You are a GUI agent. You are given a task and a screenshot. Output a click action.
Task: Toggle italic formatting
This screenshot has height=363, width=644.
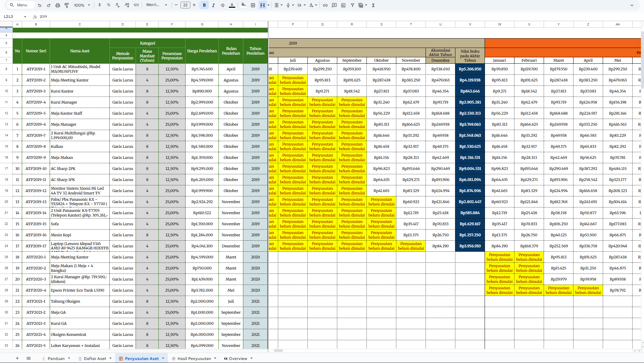coord(213,5)
